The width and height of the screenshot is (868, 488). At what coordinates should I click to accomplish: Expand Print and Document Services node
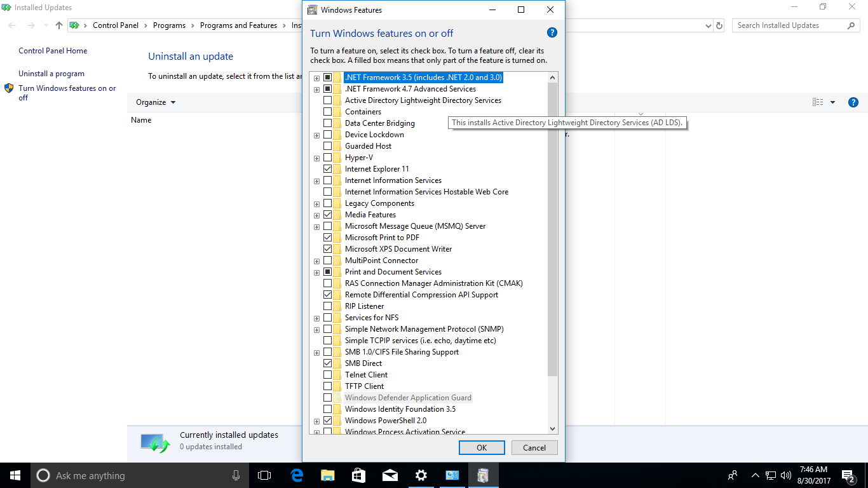pyautogui.click(x=316, y=273)
